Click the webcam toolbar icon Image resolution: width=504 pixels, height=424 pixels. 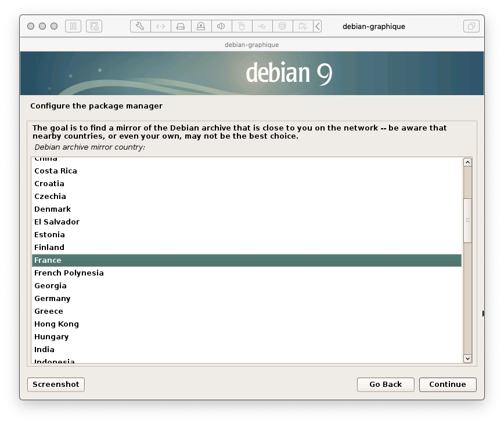pyautogui.click(x=201, y=26)
